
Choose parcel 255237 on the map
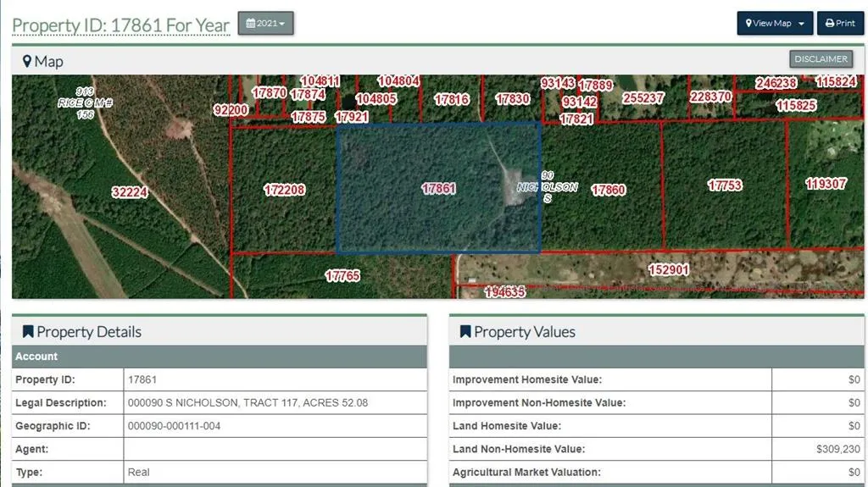point(643,98)
